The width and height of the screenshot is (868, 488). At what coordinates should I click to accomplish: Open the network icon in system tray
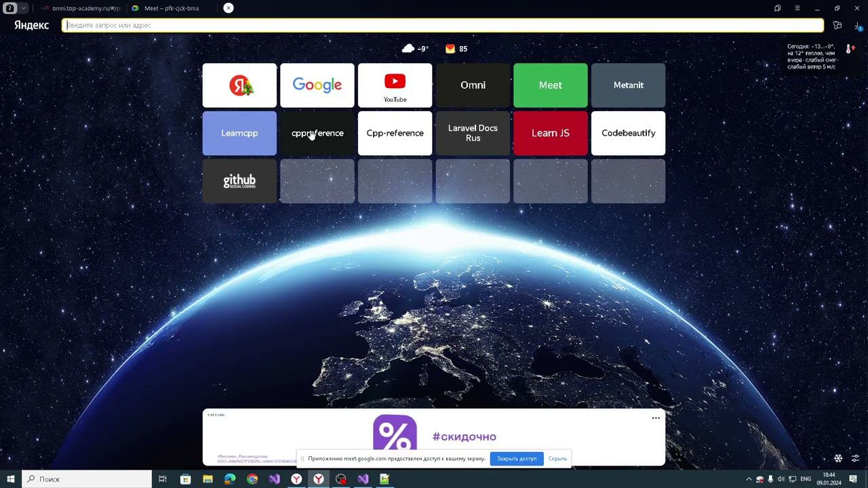[792, 479]
